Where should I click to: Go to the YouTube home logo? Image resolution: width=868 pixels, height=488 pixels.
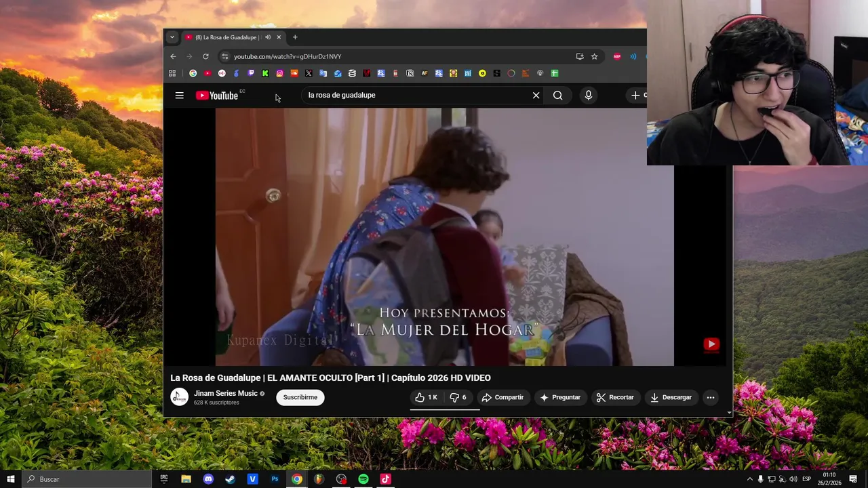click(217, 96)
